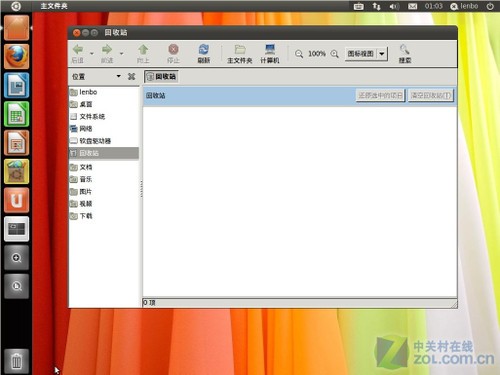The width and height of the screenshot is (500, 375).
Task: Open the sound volume indicator
Action: pyautogui.click(x=394, y=6)
